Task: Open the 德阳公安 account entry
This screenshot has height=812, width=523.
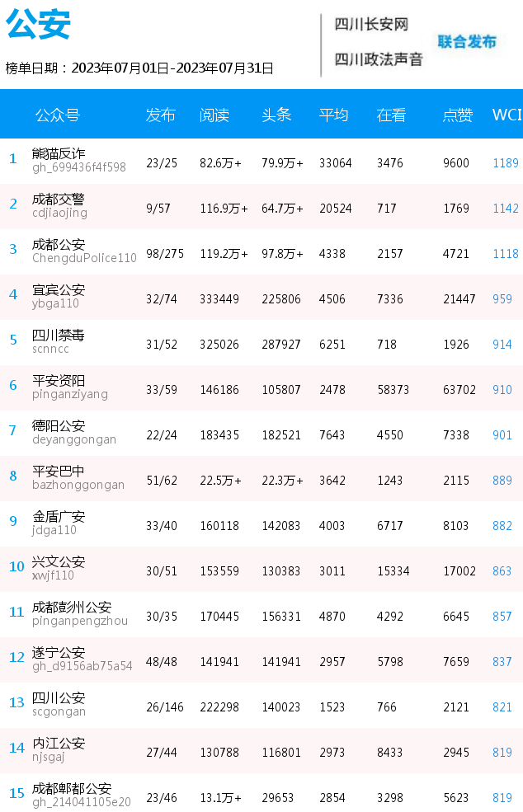Action: point(58,425)
